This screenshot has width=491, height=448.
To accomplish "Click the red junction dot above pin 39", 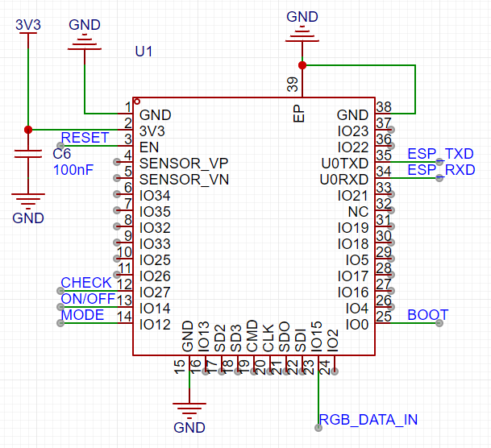I will point(302,65).
